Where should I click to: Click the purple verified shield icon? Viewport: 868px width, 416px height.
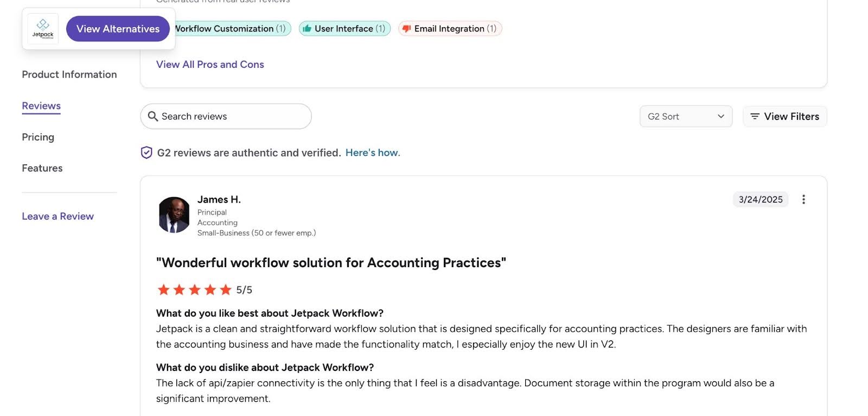pos(146,153)
